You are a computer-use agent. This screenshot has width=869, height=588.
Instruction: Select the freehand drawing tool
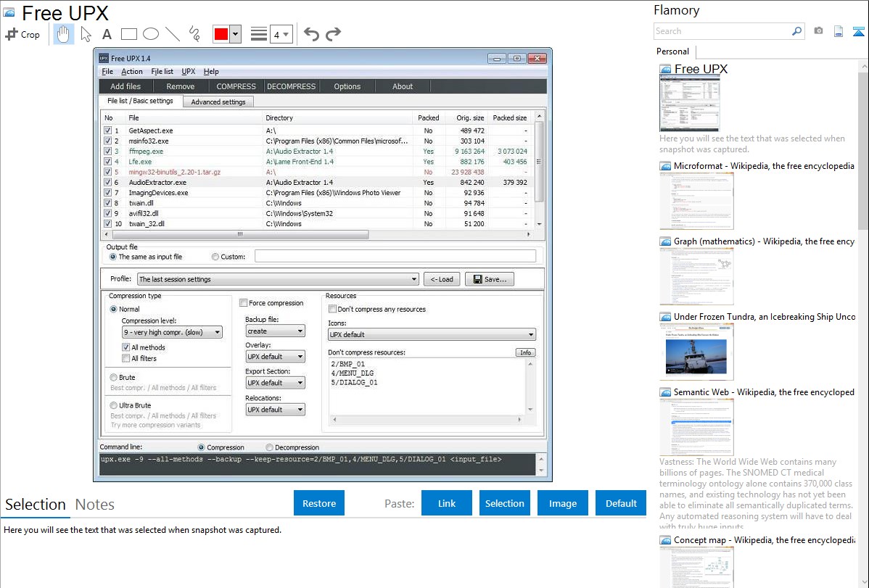[194, 34]
